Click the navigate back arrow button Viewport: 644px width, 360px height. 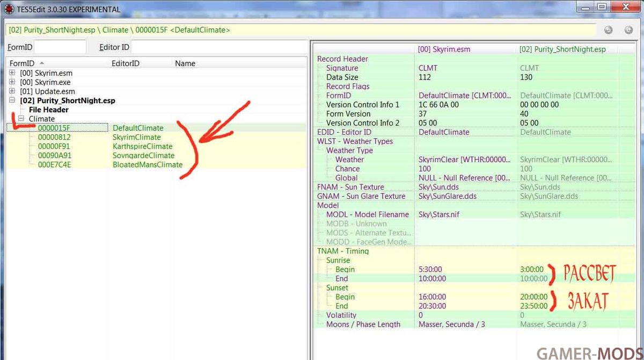(x=608, y=30)
